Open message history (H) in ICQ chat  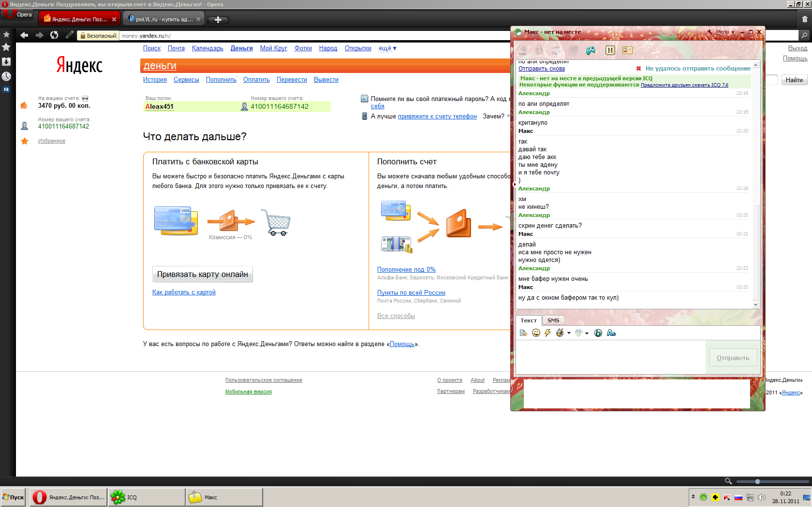pos(610,50)
